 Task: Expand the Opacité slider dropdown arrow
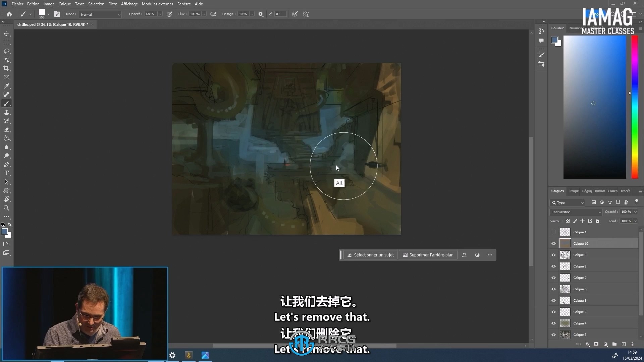pos(160,14)
